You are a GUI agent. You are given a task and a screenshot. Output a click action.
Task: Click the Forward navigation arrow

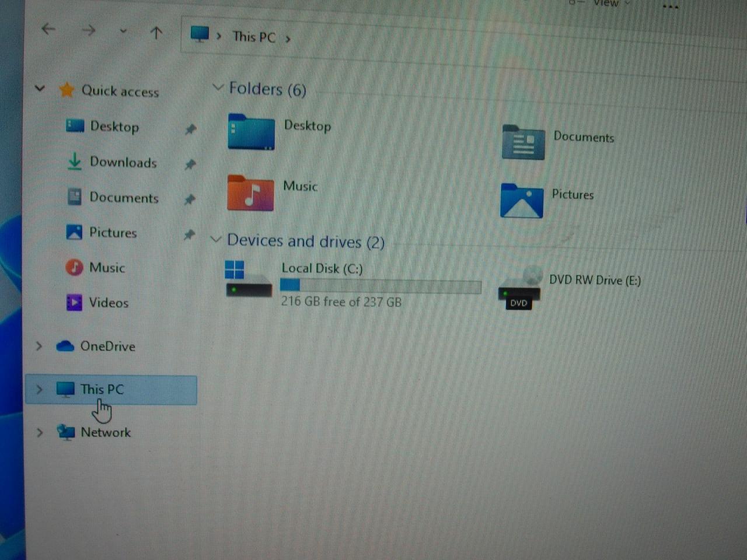tap(88, 30)
